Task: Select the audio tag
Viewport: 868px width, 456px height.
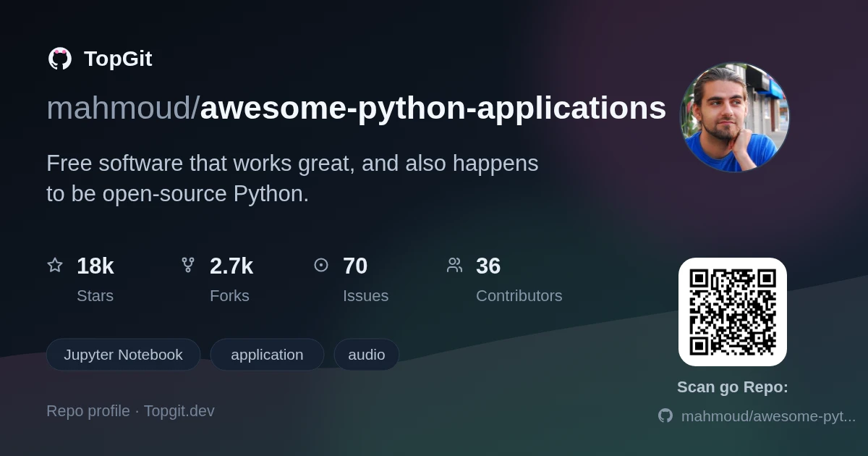Action: click(367, 355)
